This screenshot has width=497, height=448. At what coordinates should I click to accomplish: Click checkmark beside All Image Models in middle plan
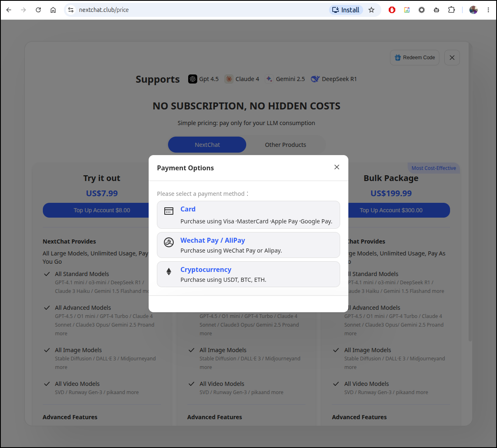[191, 350]
